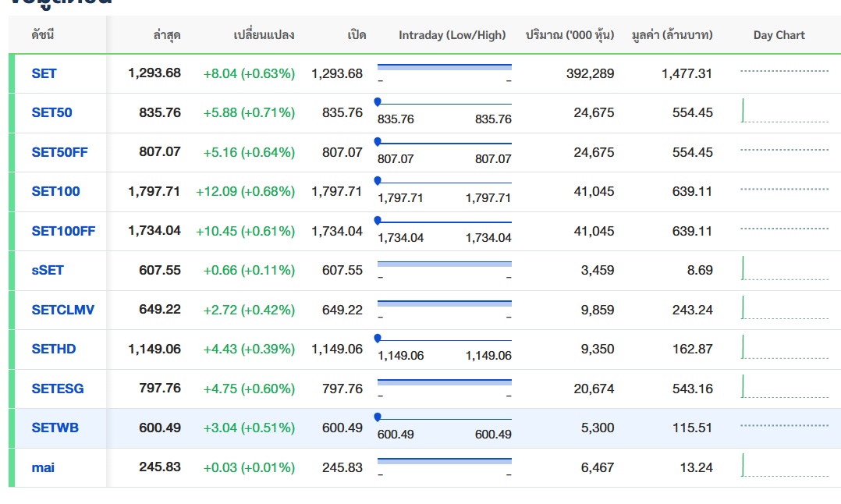Image resolution: width=841 pixels, height=504 pixels.
Task: Click the SETWB intraday low/high bar
Action: point(445,419)
